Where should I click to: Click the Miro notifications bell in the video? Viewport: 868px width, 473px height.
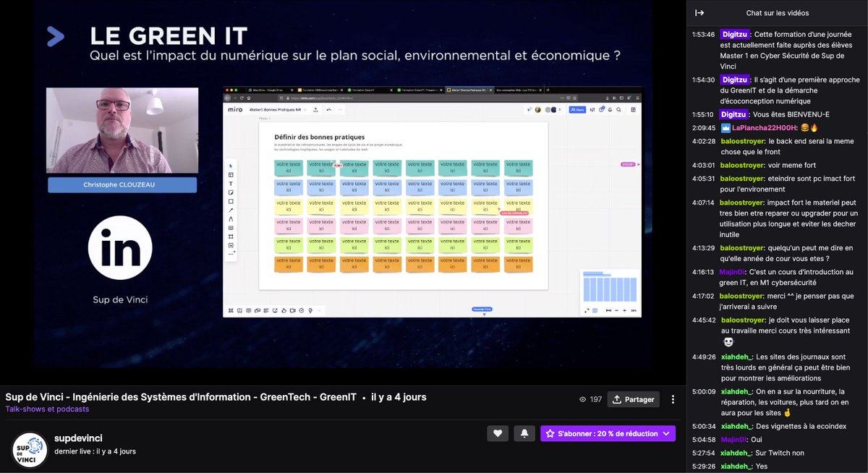pyautogui.click(x=609, y=109)
